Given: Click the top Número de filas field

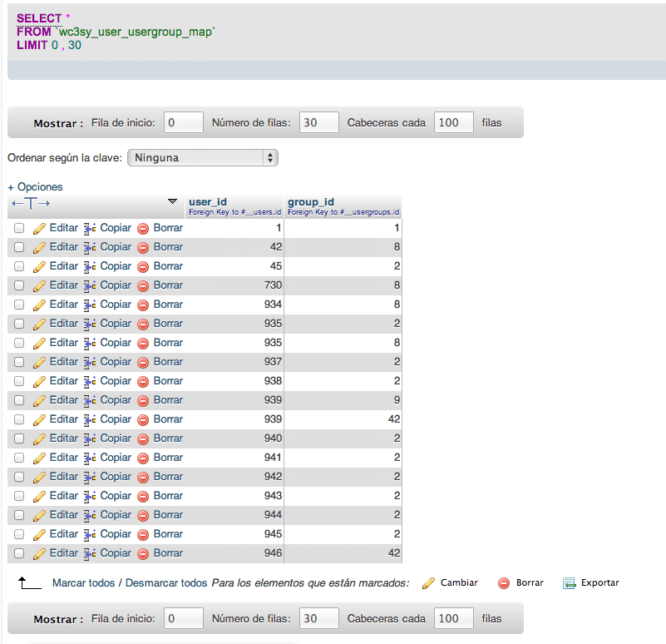Looking at the screenshot, I should (x=319, y=122).
